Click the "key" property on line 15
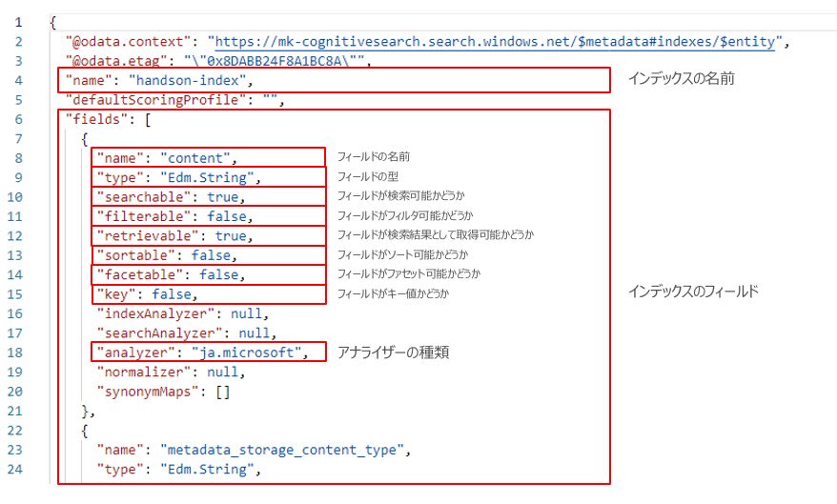Screen dimensions: 837x504 coord(116,294)
